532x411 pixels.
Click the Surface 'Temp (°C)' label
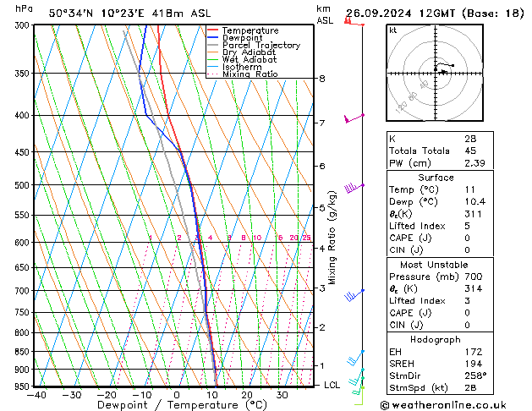[x=414, y=189]
